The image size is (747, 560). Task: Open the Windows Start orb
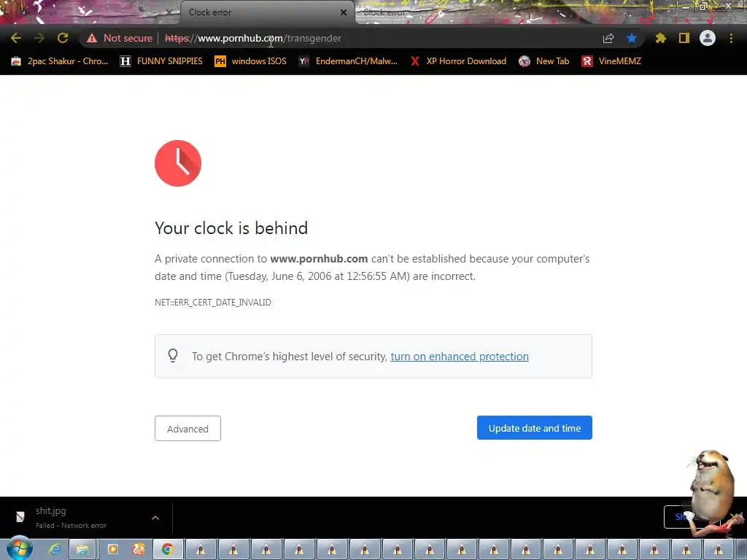pyautogui.click(x=20, y=548)
